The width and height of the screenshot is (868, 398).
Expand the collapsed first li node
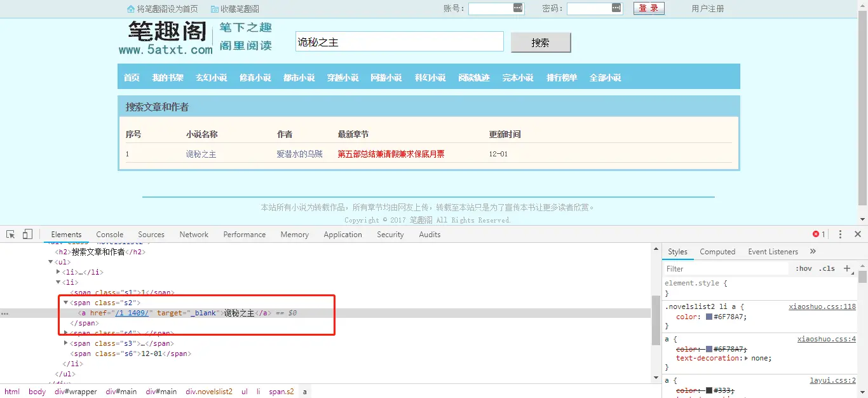pos(58,272)
